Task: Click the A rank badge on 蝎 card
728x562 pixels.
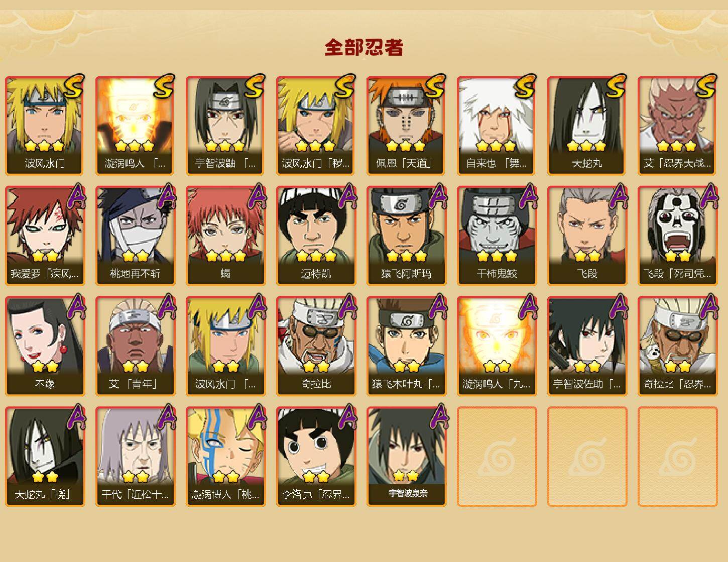Action: 257,196
